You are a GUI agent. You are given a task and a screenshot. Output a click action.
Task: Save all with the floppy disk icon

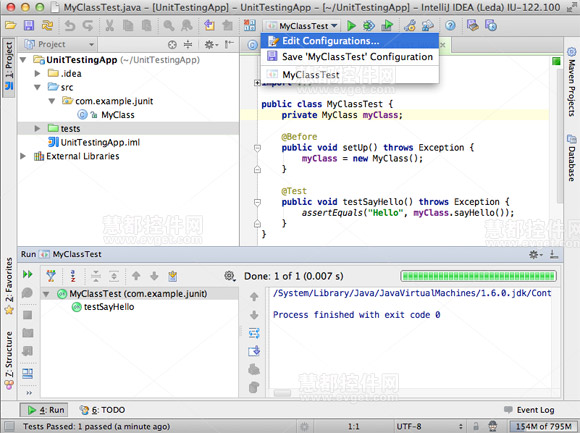point(29,26)
